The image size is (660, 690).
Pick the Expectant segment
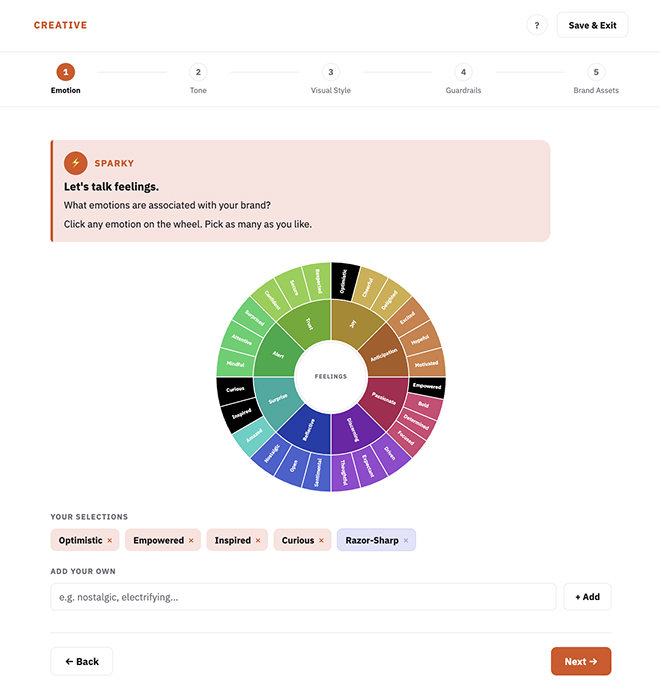368,466
